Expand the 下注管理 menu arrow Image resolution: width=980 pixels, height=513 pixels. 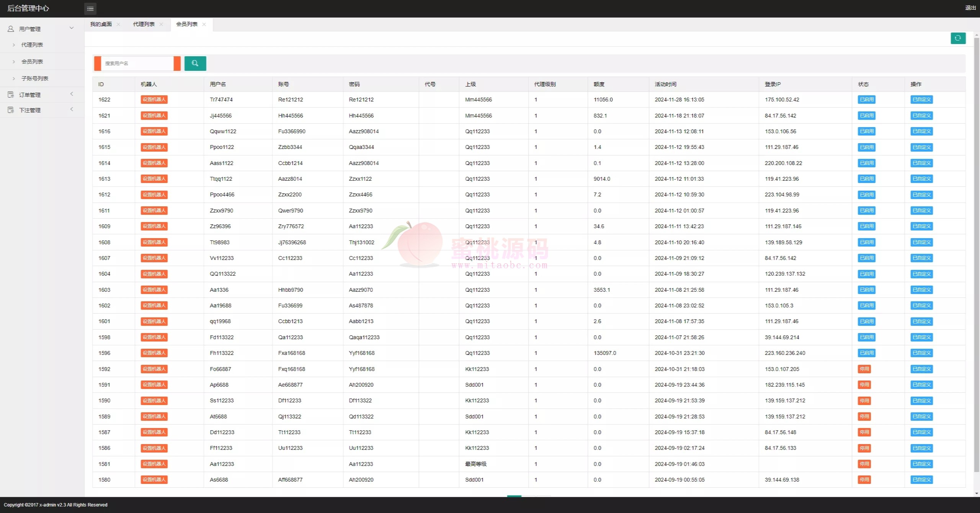coord(72,109)
